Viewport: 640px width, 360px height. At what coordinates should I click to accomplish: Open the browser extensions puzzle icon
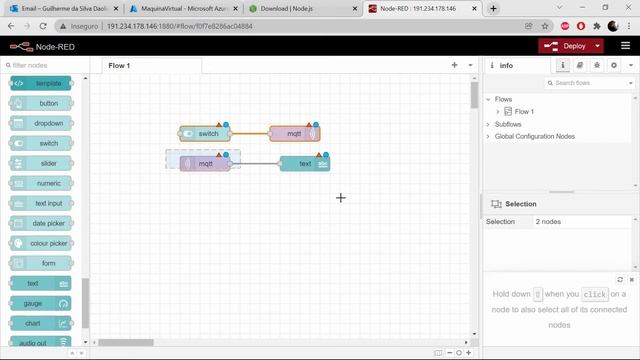pos(597,26)
